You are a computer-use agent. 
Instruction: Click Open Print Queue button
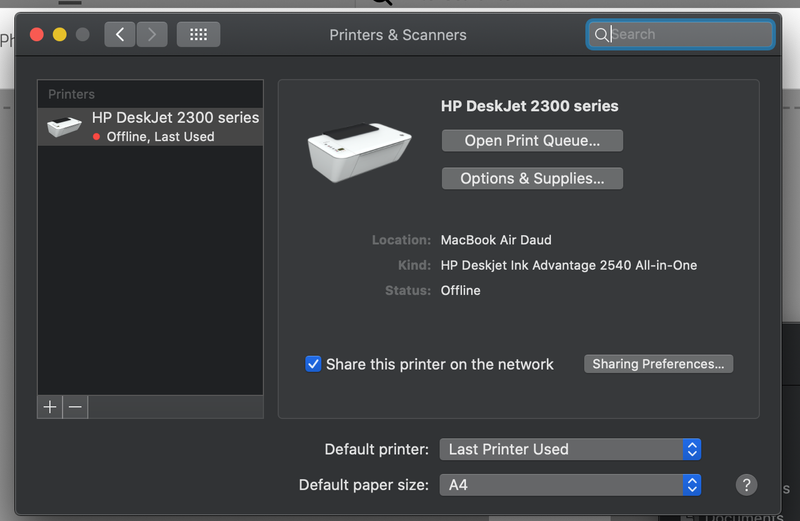(x=532, y=140)
